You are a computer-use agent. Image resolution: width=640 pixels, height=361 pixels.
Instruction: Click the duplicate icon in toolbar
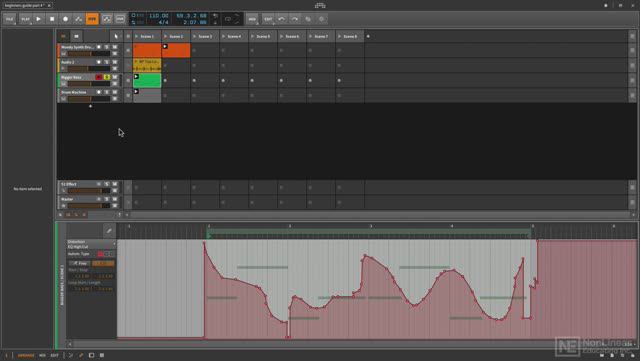pos(308,19)
